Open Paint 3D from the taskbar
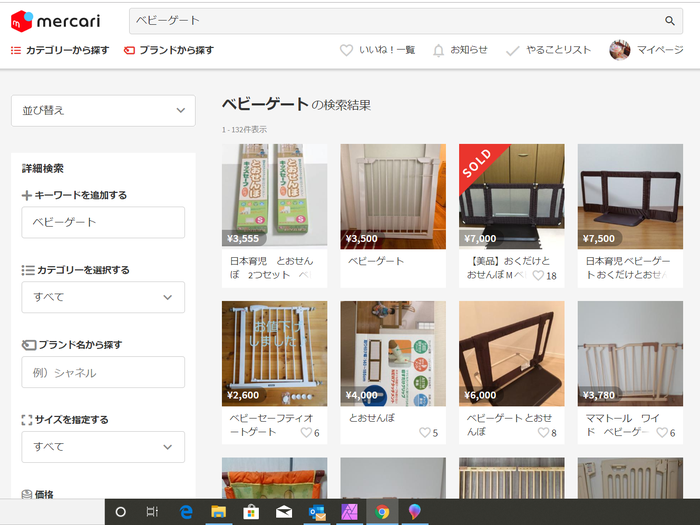The height and width of the screenshot is (525, 700). tap(415, 512)
